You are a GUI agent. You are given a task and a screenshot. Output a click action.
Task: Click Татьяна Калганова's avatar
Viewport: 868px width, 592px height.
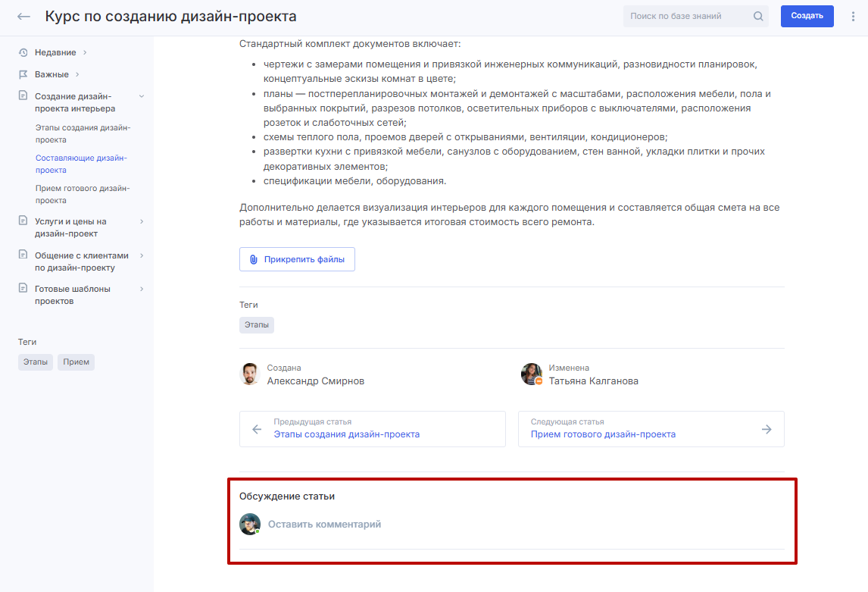tap(532, 374)
